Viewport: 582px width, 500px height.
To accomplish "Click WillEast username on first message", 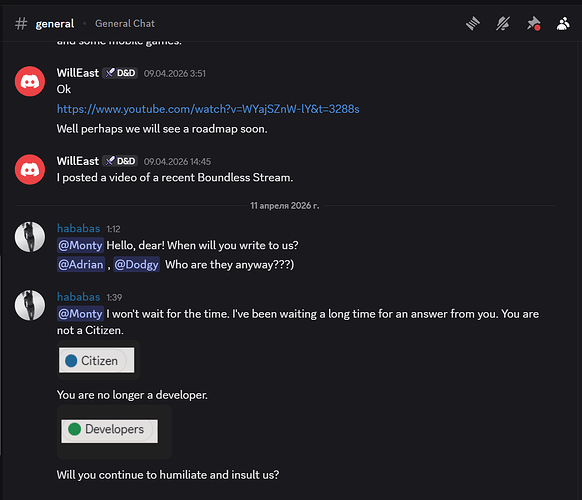I will pos(78,73).
